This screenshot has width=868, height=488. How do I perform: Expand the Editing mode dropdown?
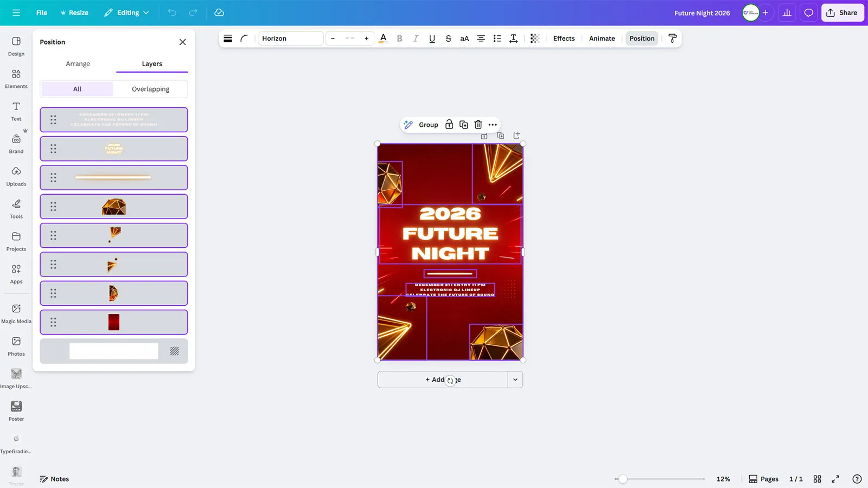127,12
